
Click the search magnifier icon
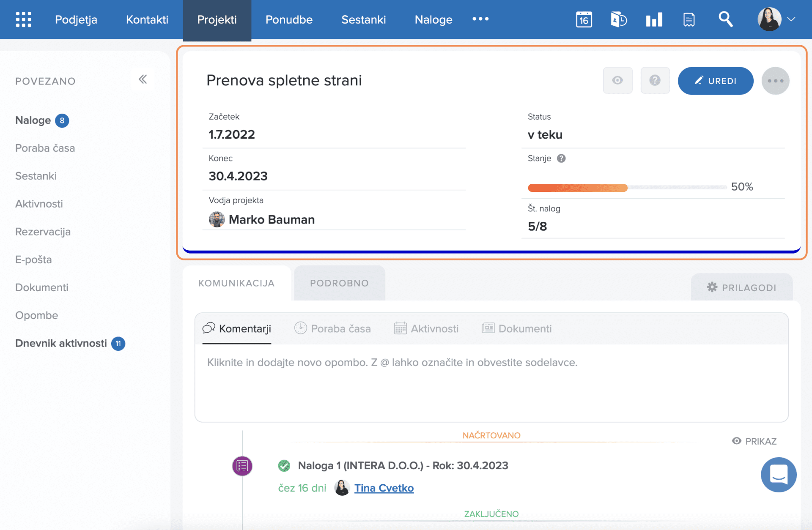(x=725, y=19)
